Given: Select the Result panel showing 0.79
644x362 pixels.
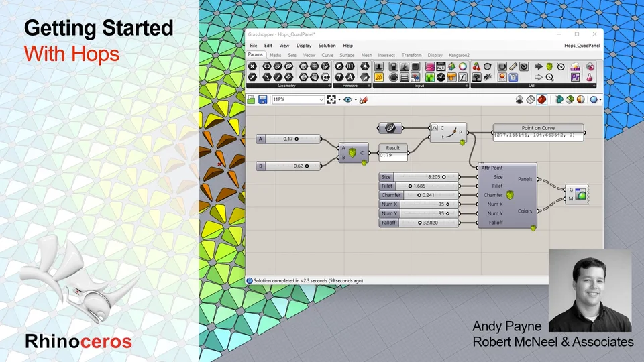Looking at the screenshot, I should [393, 152].
